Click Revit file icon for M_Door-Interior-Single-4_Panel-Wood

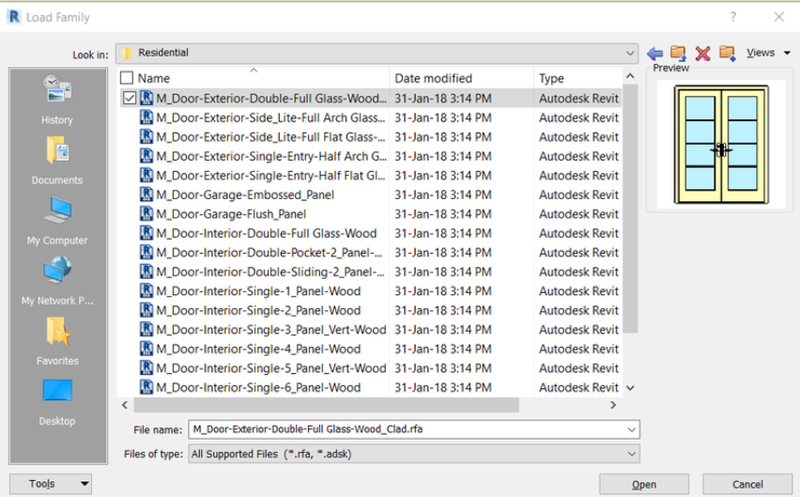click(146, 349)
